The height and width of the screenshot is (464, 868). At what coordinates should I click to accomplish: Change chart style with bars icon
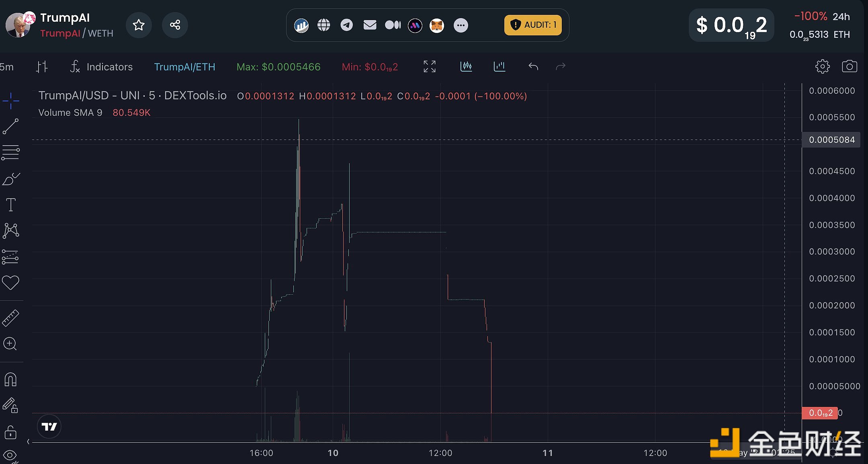pos(42,67)
